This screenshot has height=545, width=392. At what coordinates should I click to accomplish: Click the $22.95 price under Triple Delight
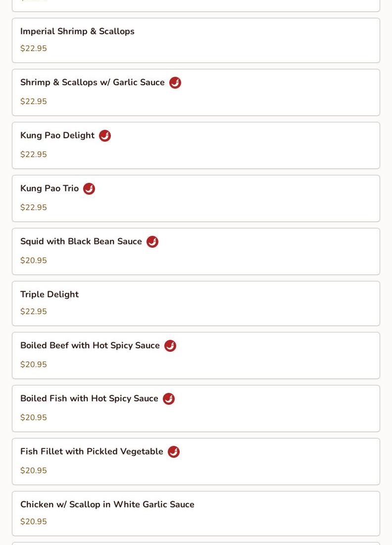pyautogui.click(x=34, y=312)
